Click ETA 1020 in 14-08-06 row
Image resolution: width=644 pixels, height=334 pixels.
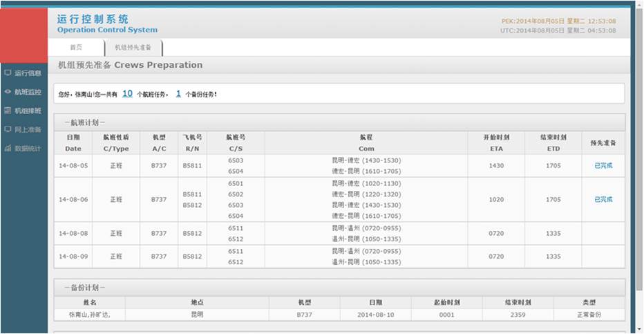tap(496, 199)
